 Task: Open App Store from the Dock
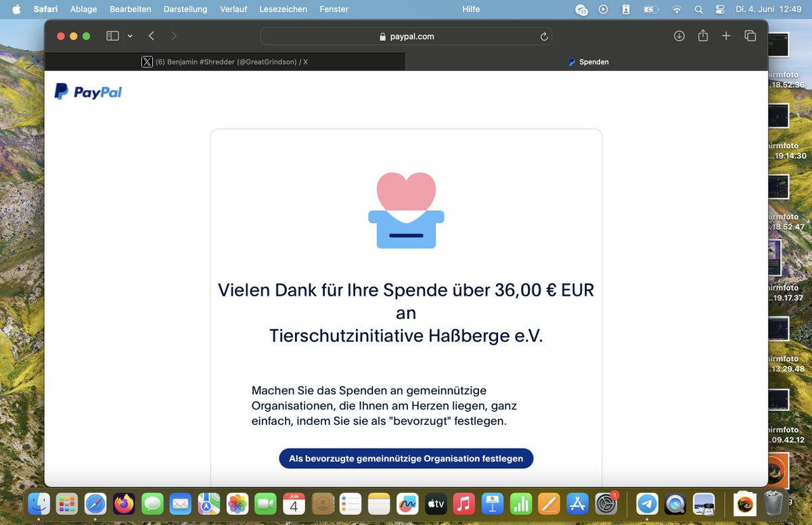pos(578,503)
